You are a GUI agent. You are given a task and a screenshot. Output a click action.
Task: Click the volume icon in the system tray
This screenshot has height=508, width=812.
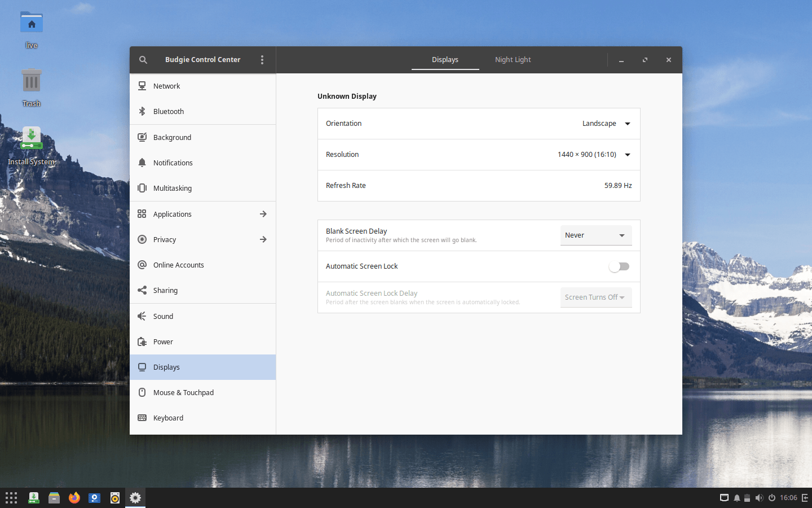[759, 498]
